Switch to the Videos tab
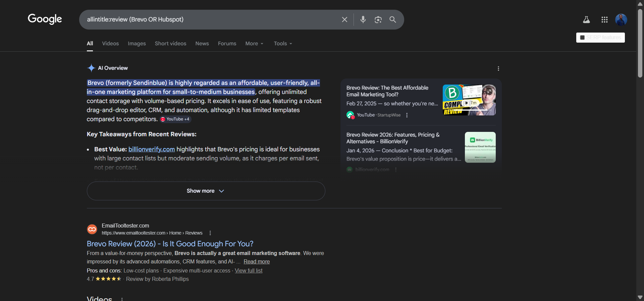 pos(110,44)
